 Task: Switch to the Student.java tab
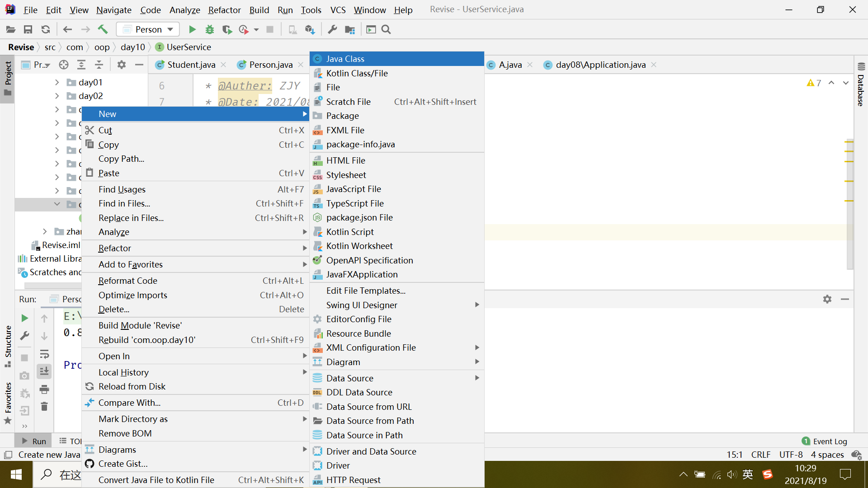click(x=191, y=65)
